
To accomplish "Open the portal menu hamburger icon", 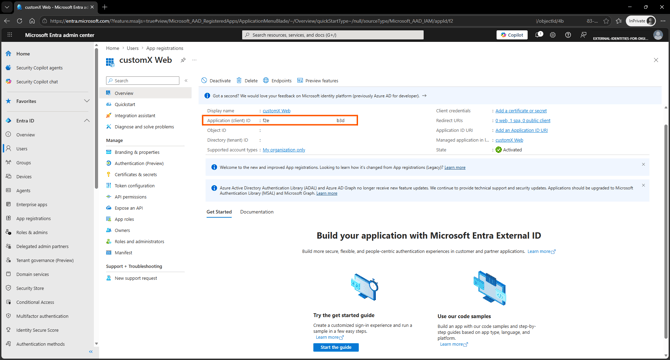I will coord(10,35).
